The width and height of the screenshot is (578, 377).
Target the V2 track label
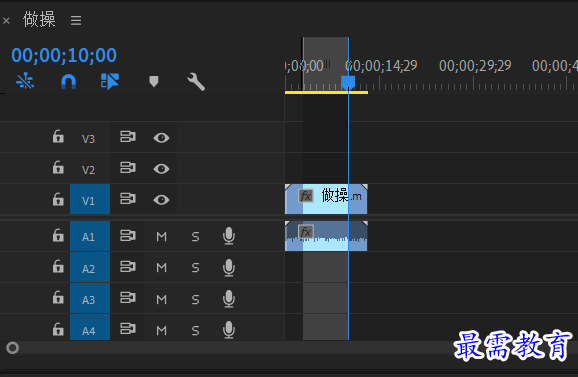[x=88, y=170]
